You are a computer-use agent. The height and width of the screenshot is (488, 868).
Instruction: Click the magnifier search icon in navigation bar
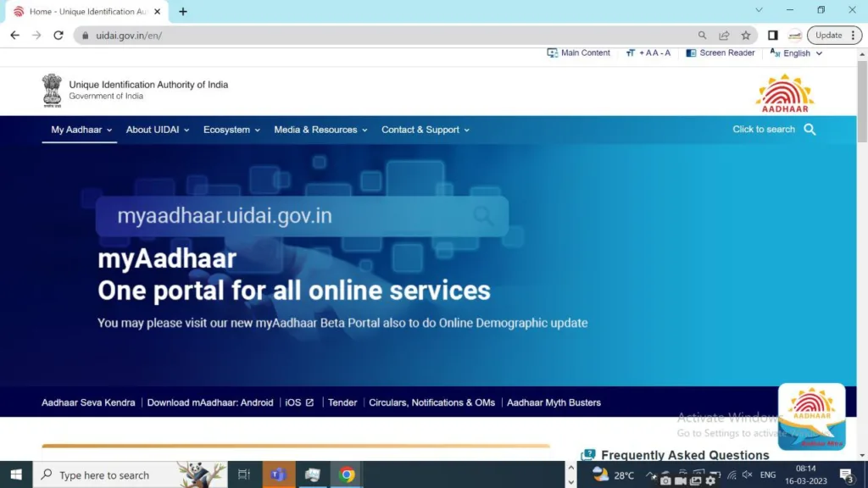coord(810,130)
